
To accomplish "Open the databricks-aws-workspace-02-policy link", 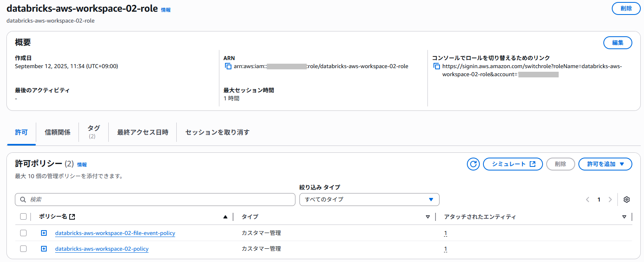I will 102,249.
